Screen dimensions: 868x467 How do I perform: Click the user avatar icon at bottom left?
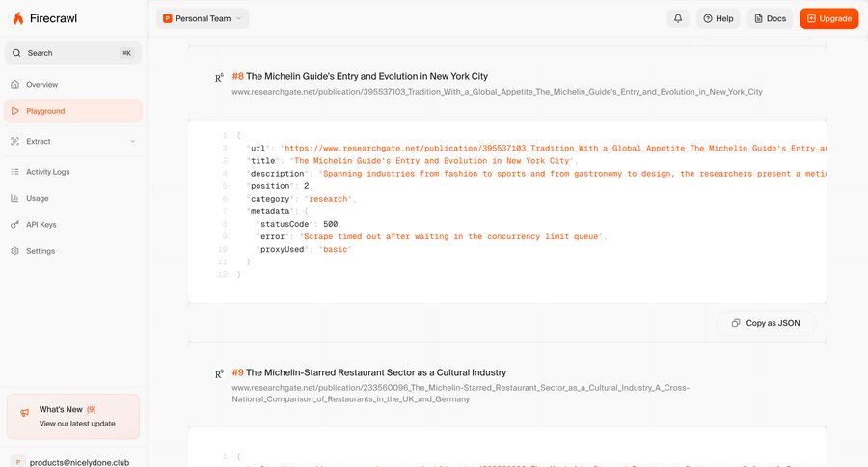coord(18,461)
